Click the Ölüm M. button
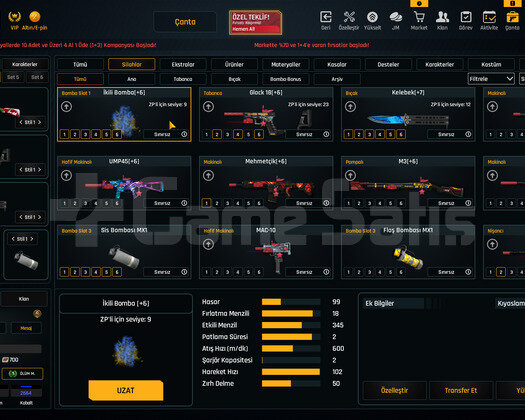 point(22,373)
